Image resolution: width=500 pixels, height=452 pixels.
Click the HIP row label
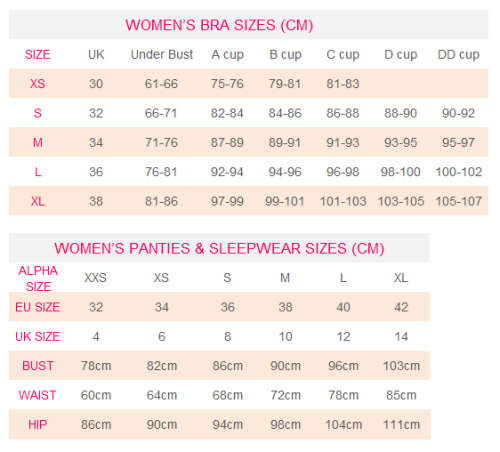pyautogui.click(x=38, y=425)
